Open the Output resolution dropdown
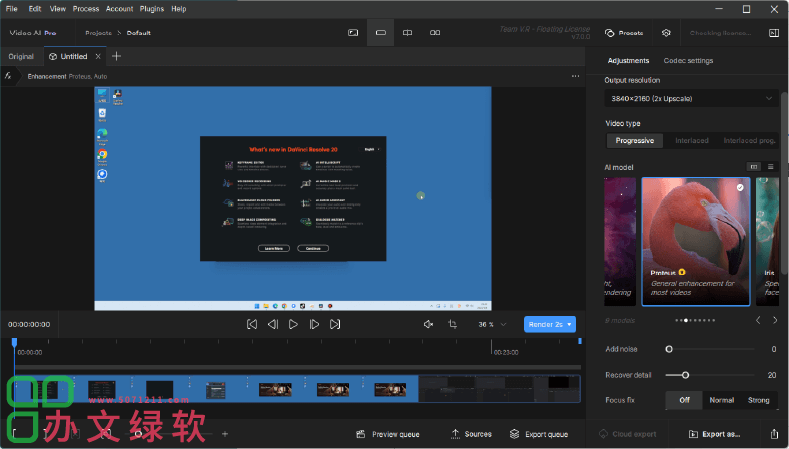789x449 pixels. pos(692,99)
